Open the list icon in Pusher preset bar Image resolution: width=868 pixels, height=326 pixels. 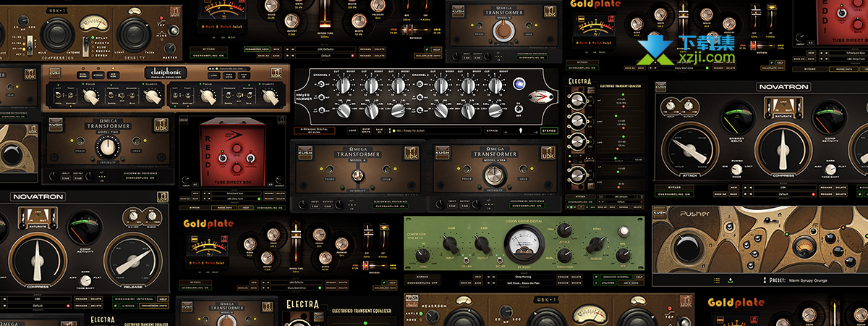point(717,280)
